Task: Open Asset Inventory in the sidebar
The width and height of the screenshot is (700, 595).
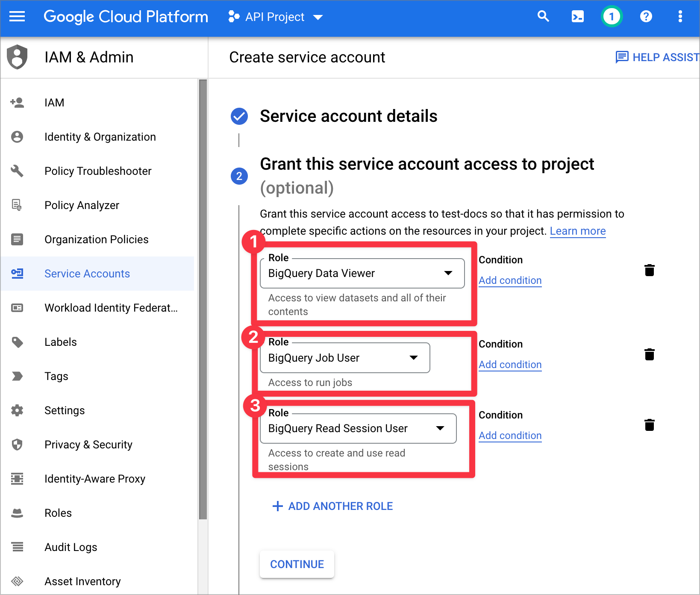Action: point(97,581)
